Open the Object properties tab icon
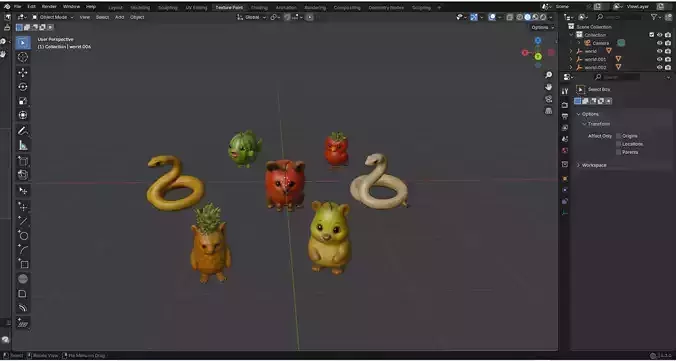Image resolution: width=676 pixels, height=361 pixels. coord(565,178)
